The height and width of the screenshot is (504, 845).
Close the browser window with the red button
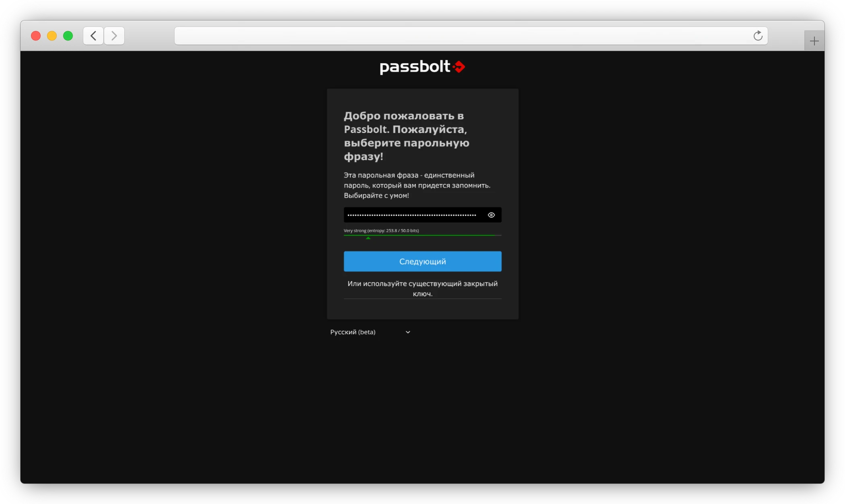coord(36,36)
